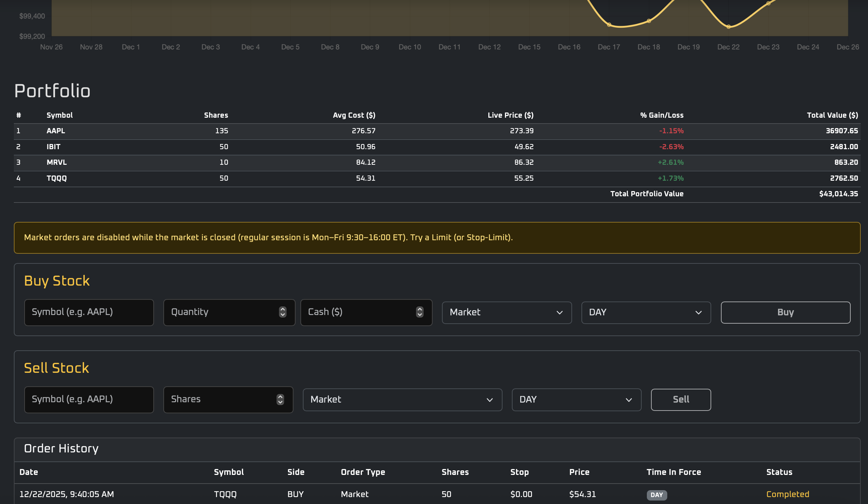Focus the Sell Stock symbol input

tap(89, 399)
